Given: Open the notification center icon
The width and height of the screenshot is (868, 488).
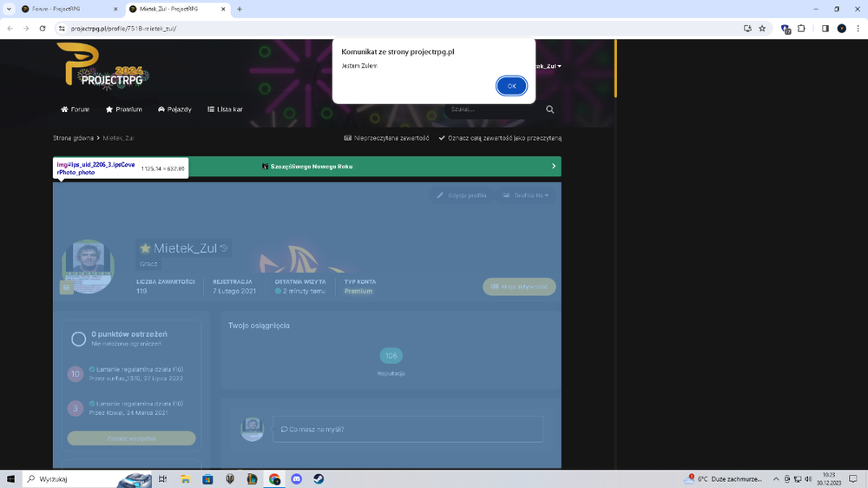Looking at the screenshot, I should click(x=853, y=478).
